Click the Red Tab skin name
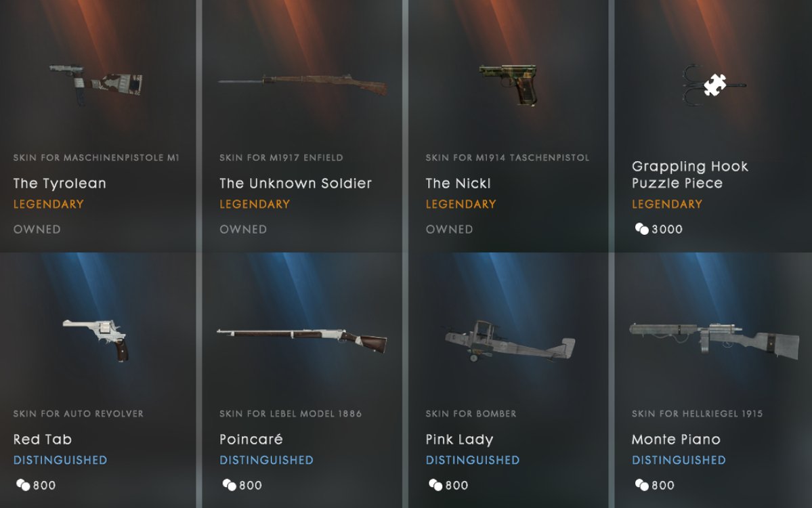Viewport: 812px width, 508px height. pos(43,439)
